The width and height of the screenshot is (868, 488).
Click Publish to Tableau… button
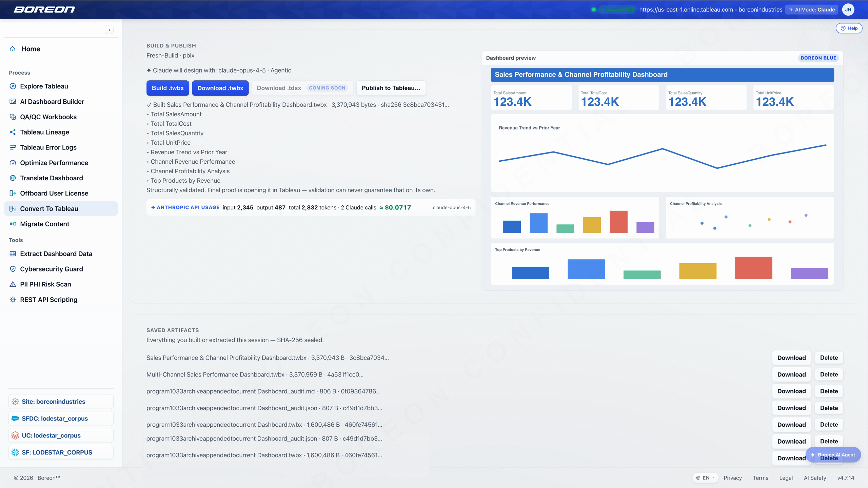[x=391, y=88]
